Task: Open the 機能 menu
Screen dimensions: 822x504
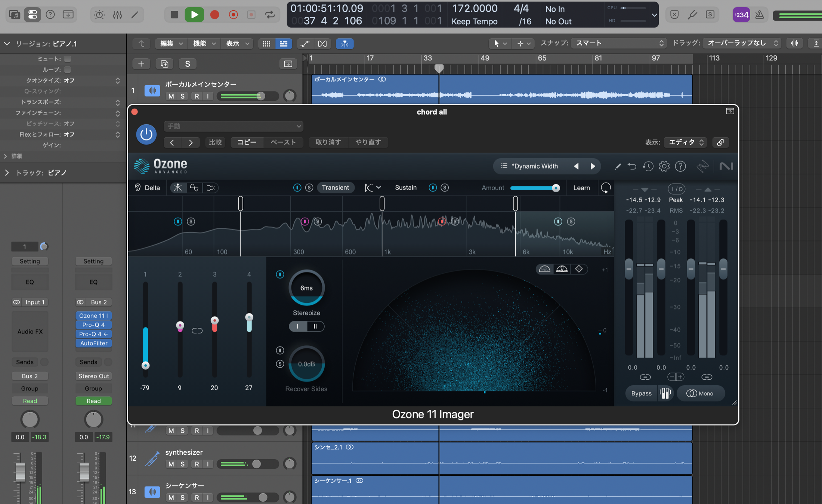Action: (204, 44)
